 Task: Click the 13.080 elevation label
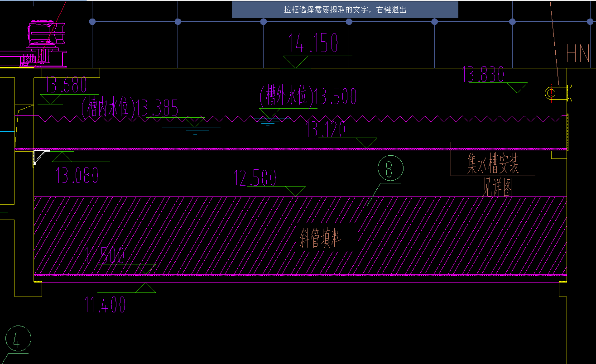pos(77,175)
